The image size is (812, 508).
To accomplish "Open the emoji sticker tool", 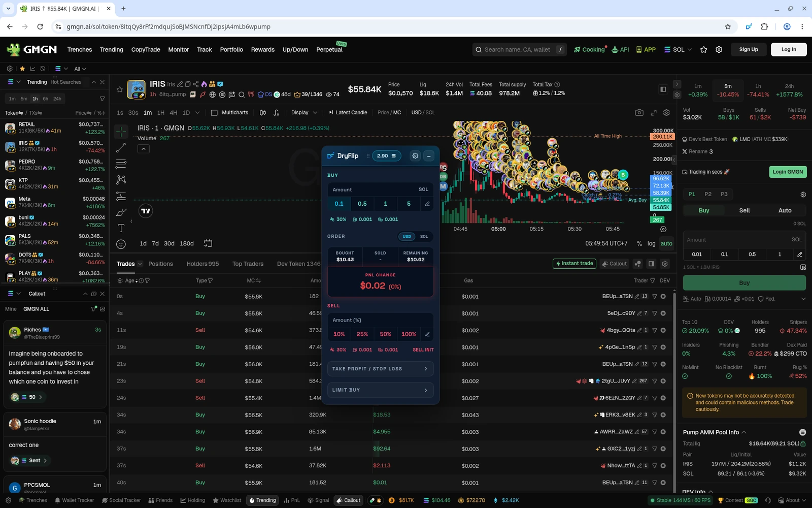I will [x=121, y=244].
